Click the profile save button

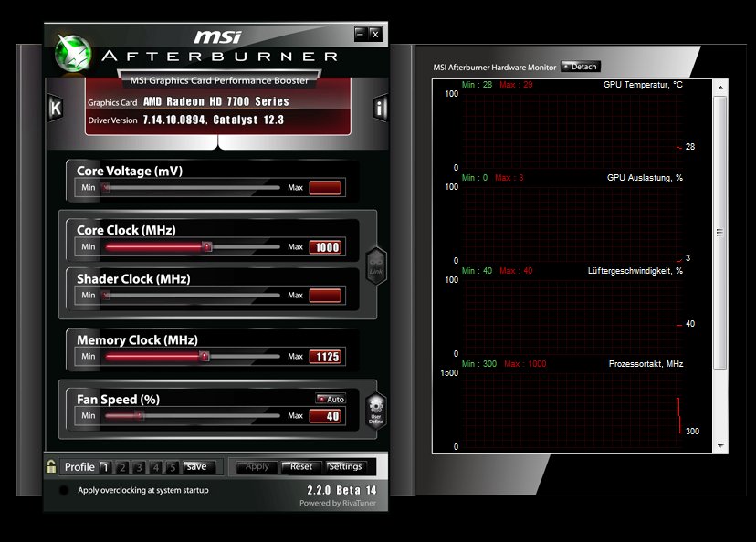coord(199,467)
